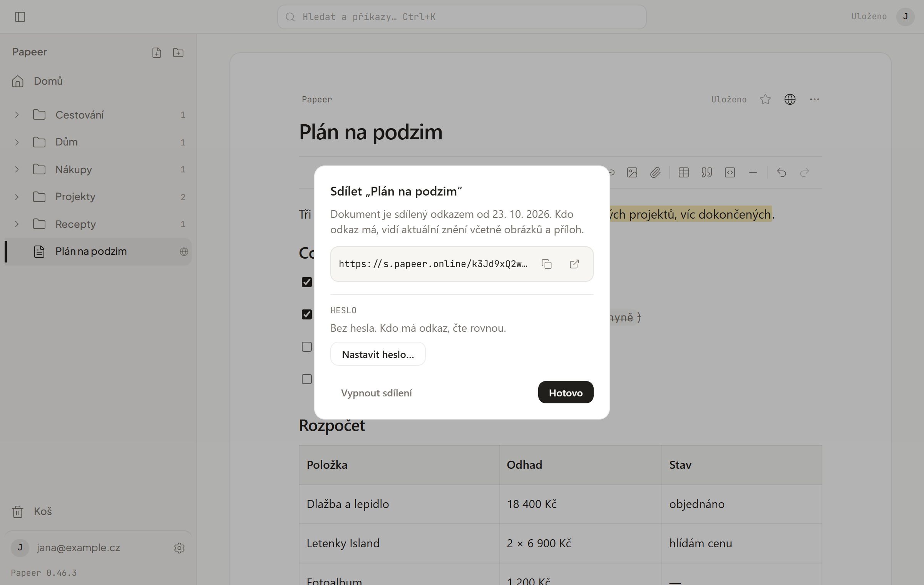The image size is (924, 585).
Task: Click Vypnout sdílení
Action: 377,393
